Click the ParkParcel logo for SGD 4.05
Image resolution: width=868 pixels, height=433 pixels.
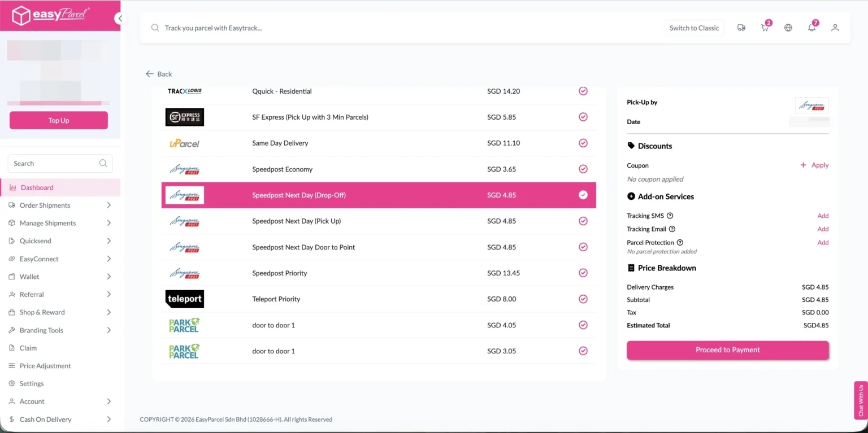click(184, 325)
